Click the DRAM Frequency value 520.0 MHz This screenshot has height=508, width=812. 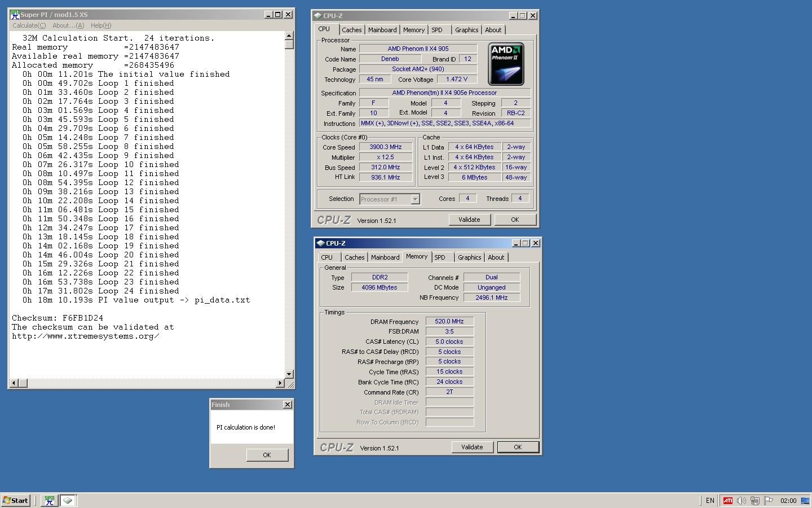pyautogui.click(x=449, y=321)
